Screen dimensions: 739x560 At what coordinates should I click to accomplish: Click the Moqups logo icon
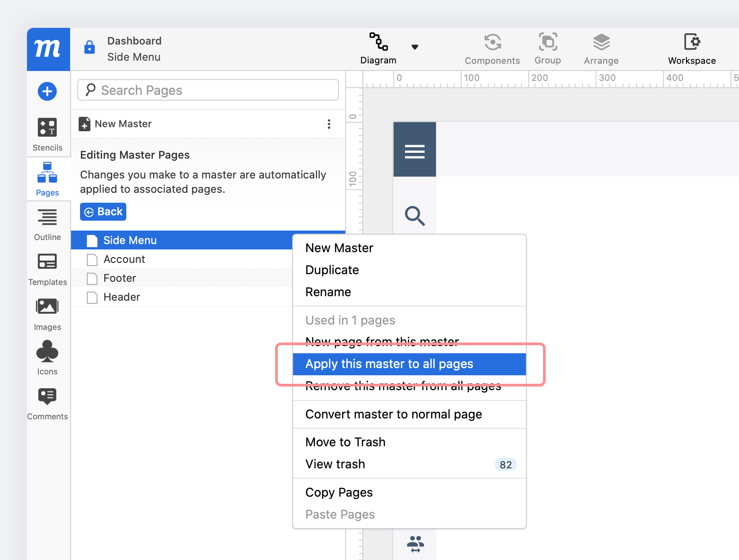click(x=48, y=49)
